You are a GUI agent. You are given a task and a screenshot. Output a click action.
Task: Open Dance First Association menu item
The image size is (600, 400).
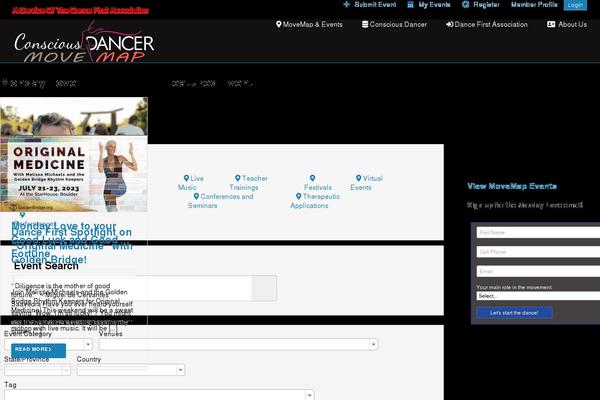[487, 24]
